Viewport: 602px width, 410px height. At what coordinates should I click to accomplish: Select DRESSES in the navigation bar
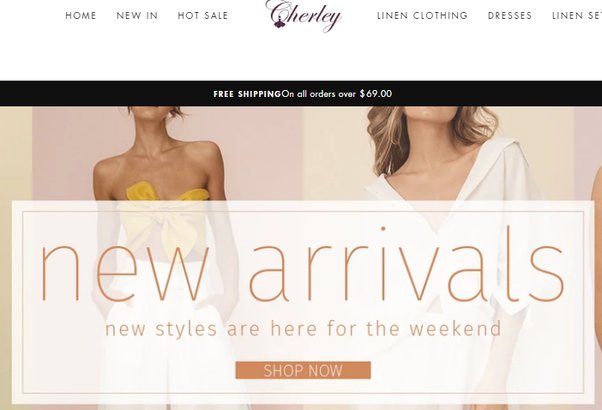pyautogui.click(x=510, y=16)
